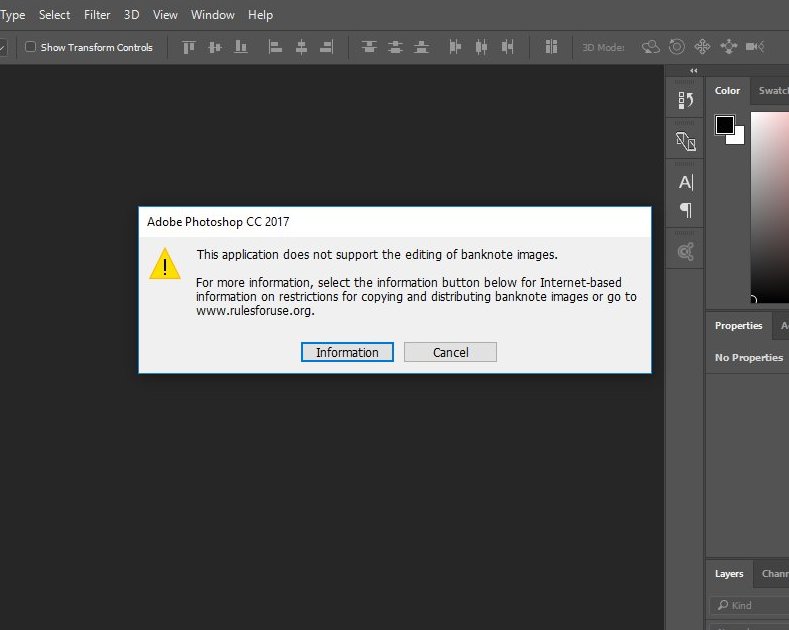The height and width of the screenshot is (630, 789).
Task: Open the Select menu
Action: 54,15
